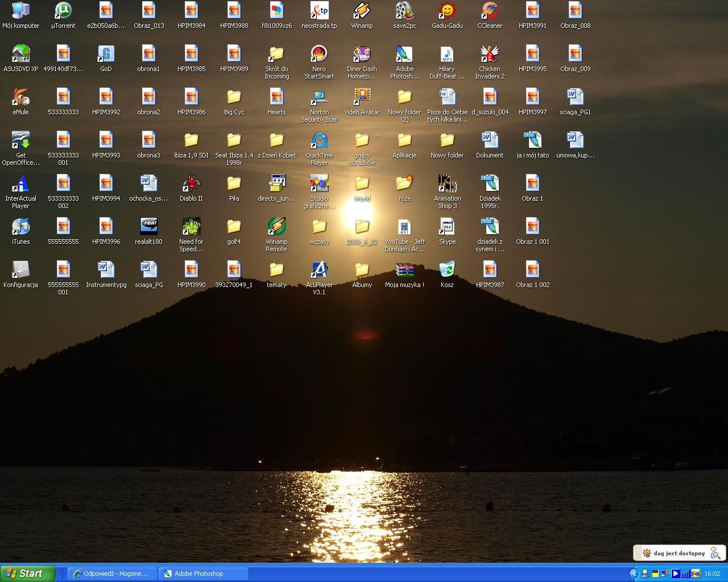Select the wczasy folder
This screenshot has width=728, height=582.
click(x=319, y=231)
